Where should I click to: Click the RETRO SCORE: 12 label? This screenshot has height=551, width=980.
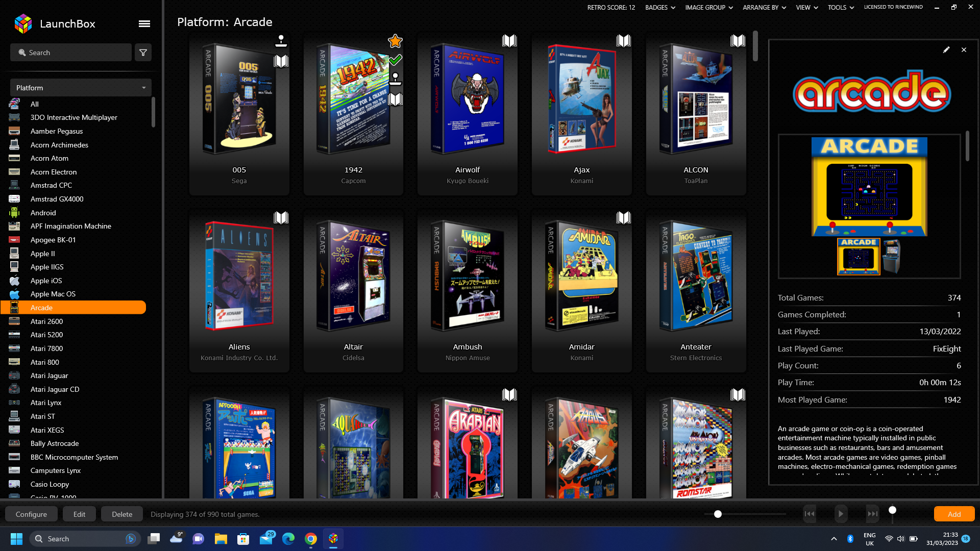coord(611,7)
